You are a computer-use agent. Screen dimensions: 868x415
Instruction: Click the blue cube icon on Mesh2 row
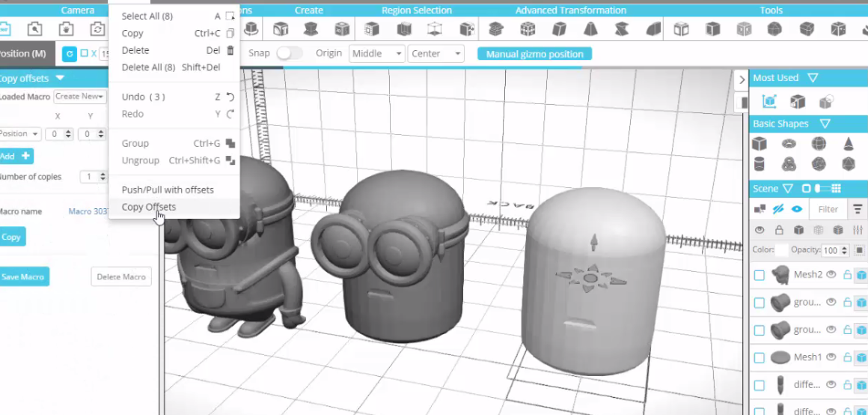click(861, 274)
